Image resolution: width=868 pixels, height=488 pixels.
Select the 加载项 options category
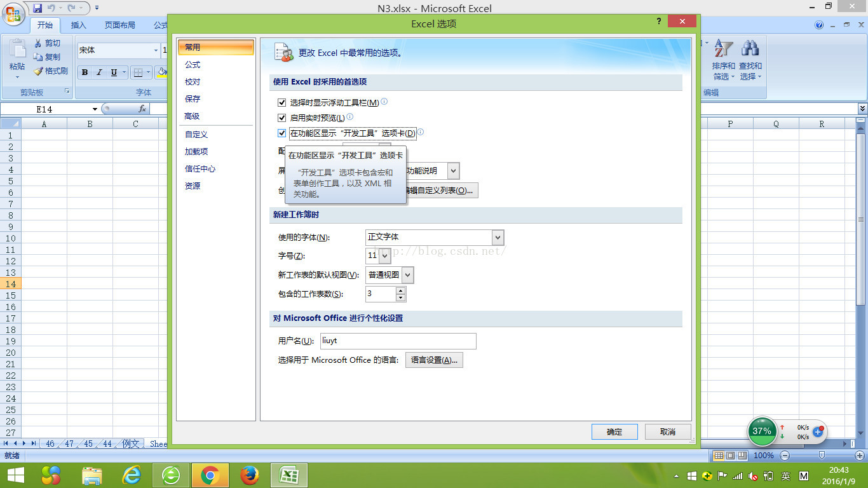[216, 152]
